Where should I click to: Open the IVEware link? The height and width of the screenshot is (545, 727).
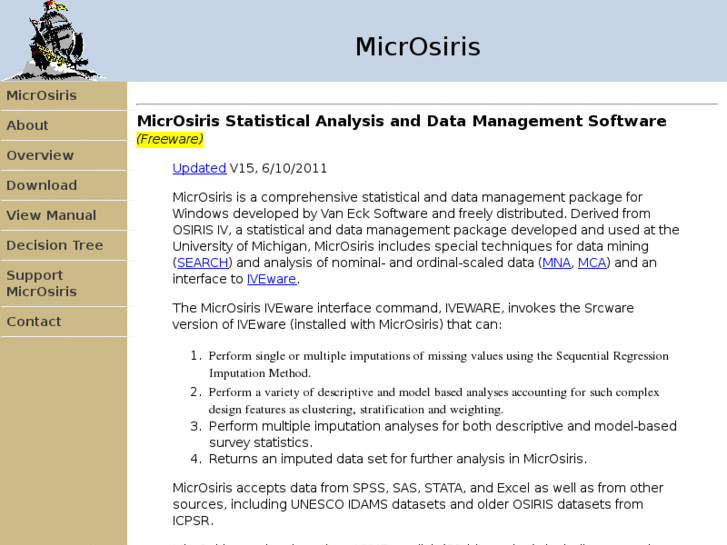click(272, 279)
